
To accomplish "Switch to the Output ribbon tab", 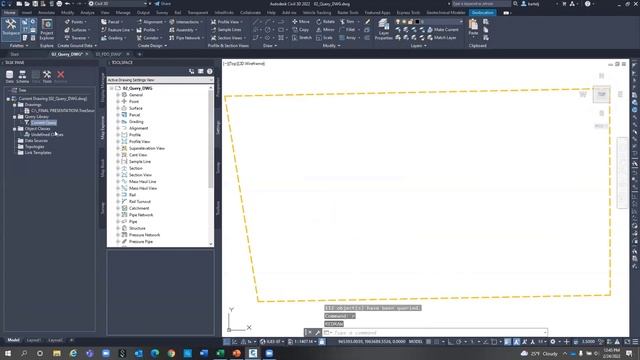I will tap(143, 13).
